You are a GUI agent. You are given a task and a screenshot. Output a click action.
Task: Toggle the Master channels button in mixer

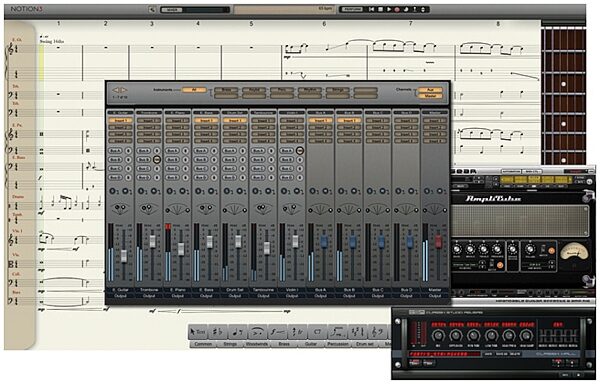(x=430, y=96)
